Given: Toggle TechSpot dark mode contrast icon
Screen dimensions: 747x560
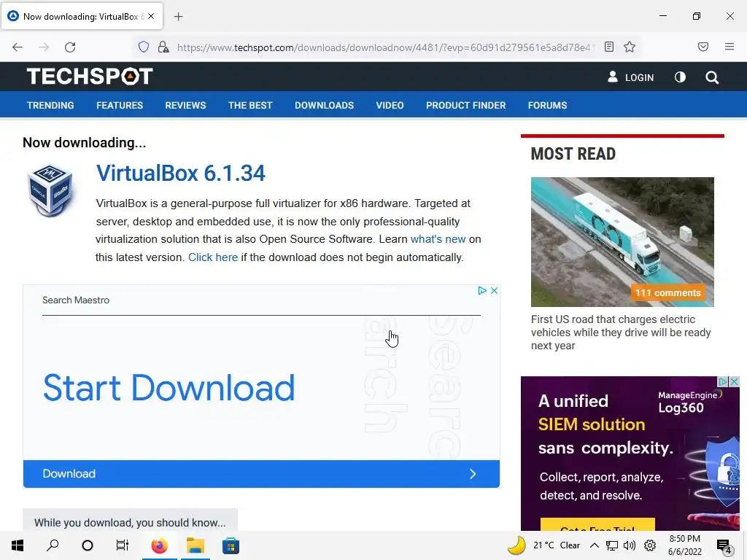Looking at the screenshot, I should click(680, 77).
